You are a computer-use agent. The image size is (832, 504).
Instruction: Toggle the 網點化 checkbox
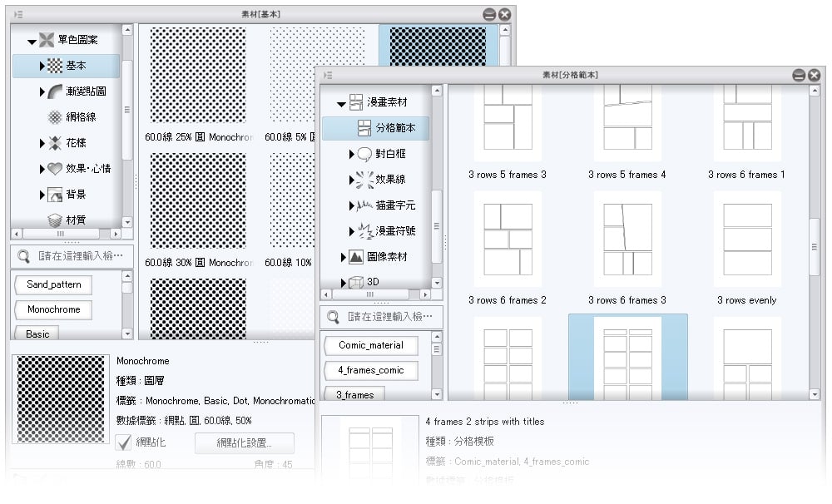pyautogui.click(x=123, y=442)
